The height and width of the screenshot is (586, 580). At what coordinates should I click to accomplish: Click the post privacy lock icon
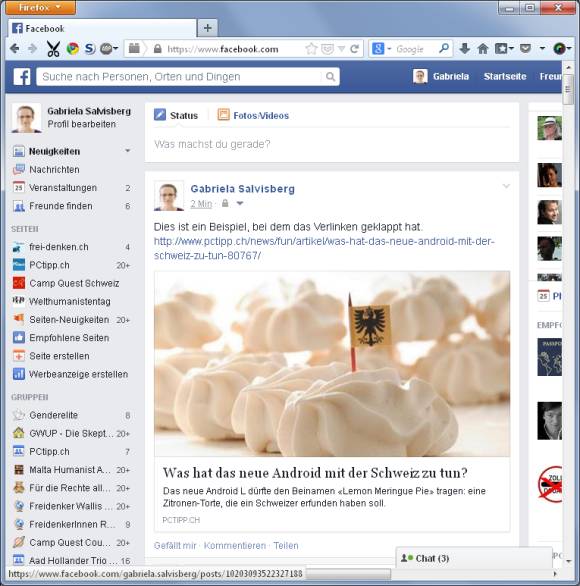coord(225,203)
